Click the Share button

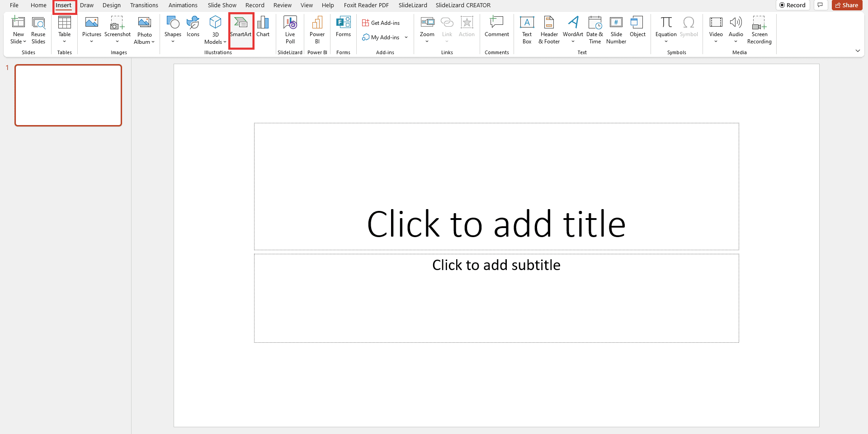(847, 5)
